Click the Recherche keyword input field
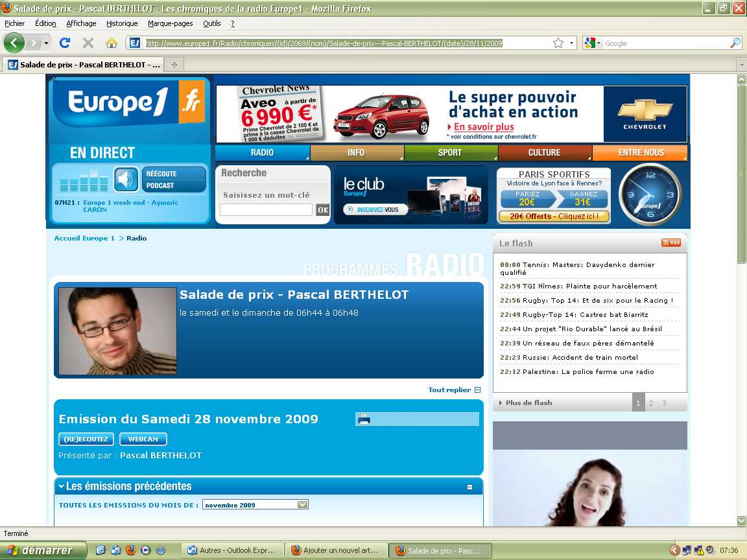The height and width of the screenshot is (560, 747). point(267,209)
